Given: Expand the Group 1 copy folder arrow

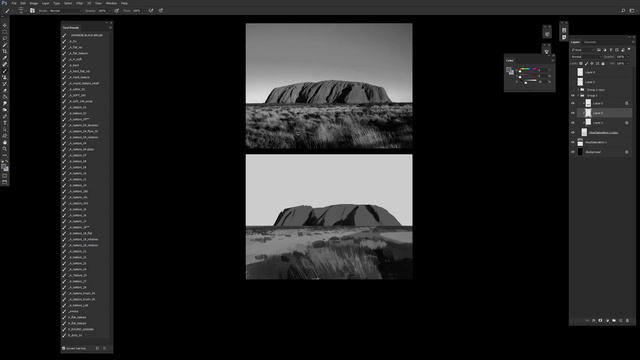Looking at the screenshot, I should (x=578, y=89).
